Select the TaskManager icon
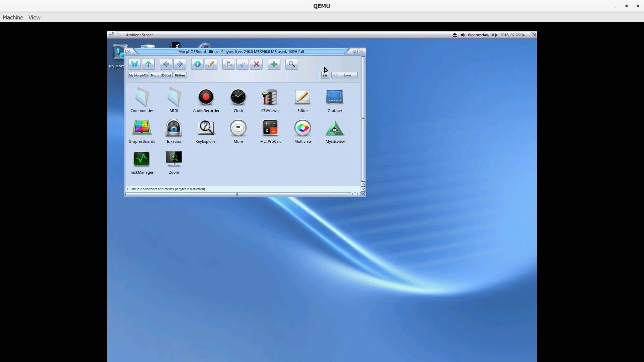 pyautogui.click(x=142, y=162)
